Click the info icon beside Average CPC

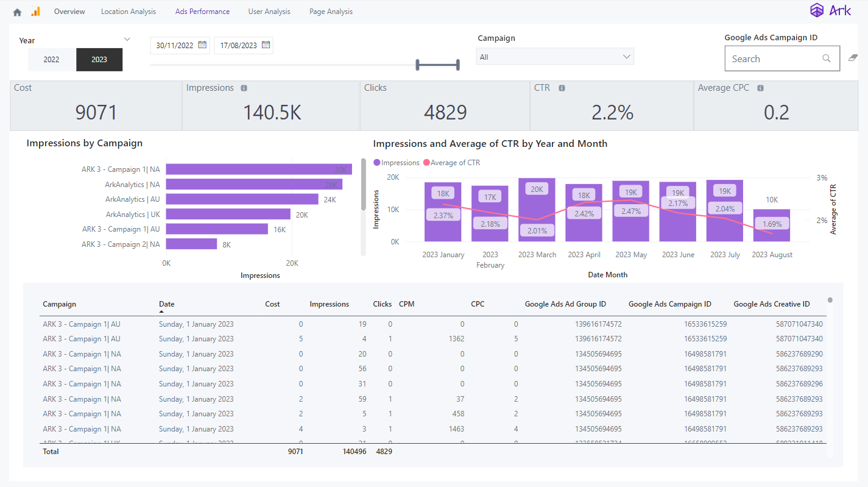(760, 88)
